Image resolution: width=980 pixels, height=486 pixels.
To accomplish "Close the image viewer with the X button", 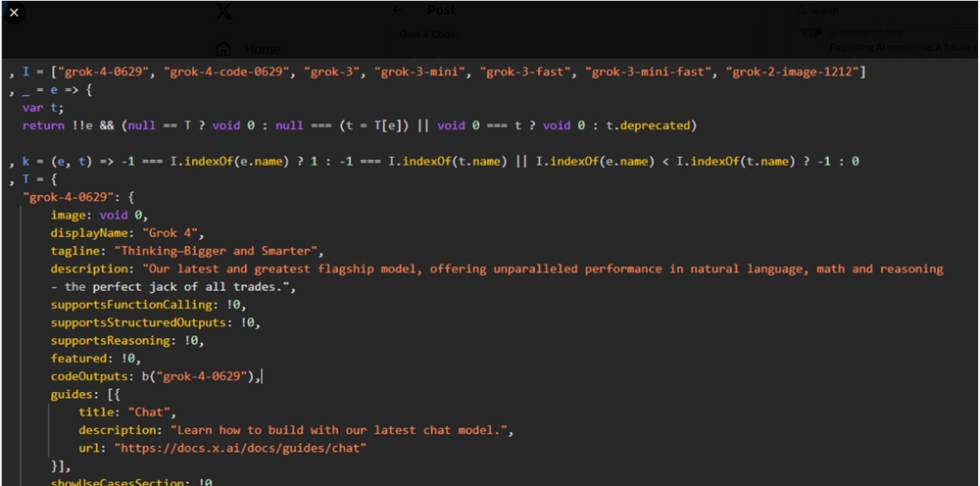I will [14, 13].
